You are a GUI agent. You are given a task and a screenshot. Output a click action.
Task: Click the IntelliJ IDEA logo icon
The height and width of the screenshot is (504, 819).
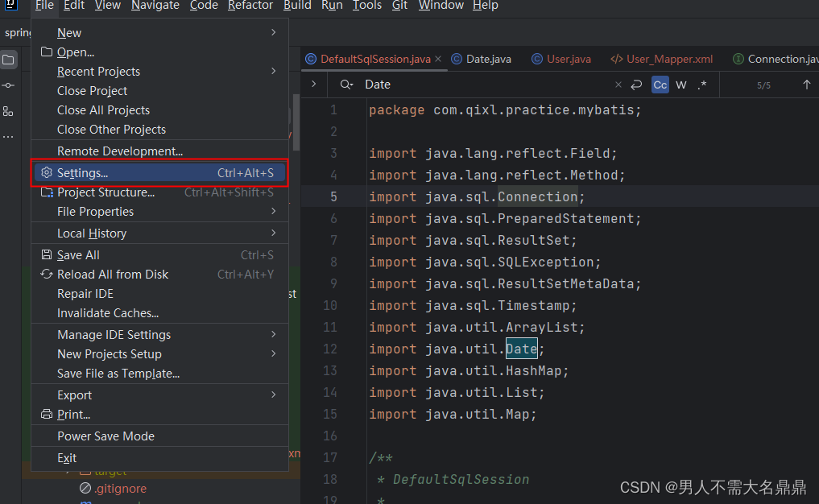click(10, 5)
